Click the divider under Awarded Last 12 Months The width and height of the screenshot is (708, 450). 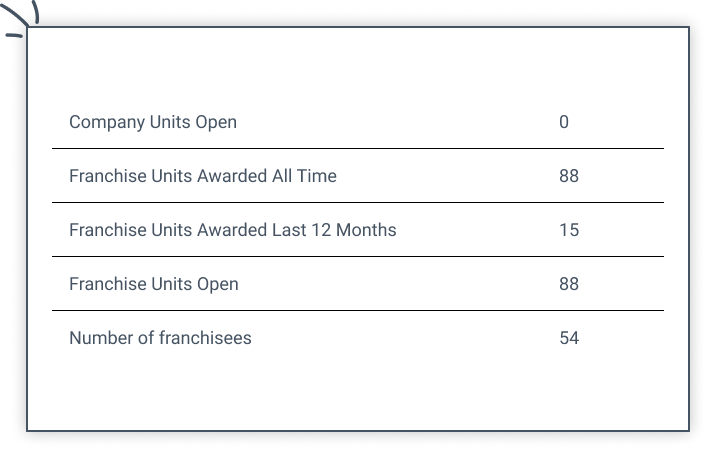[x=357, y=257]
